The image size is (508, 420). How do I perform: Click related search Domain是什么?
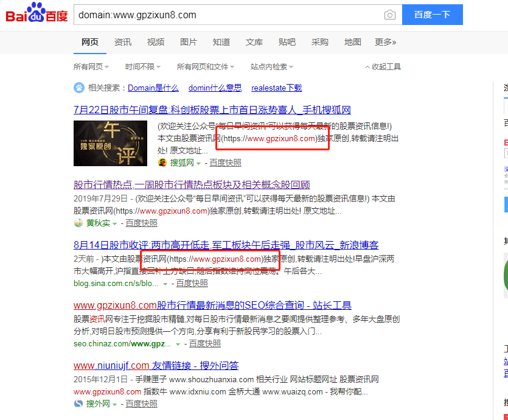tap(153, 88)
